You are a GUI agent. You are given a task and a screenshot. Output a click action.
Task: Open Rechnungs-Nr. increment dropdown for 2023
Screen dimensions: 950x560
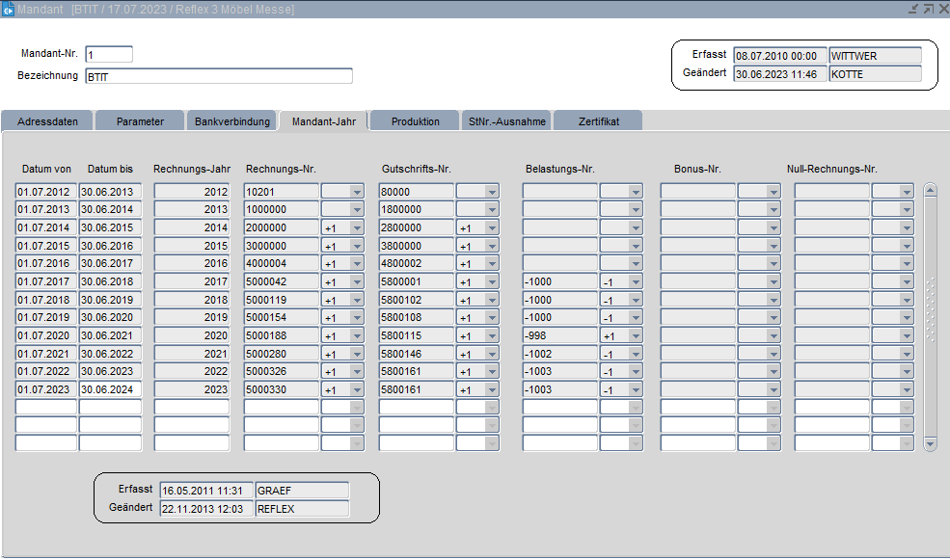[357, 389]
